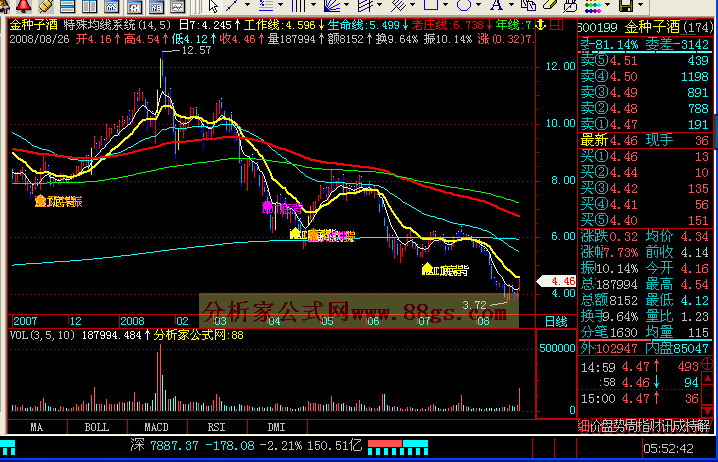Click the yellow fuse-shaped toolbar icon
This screenshot has width=718, height=462.
pyautogui.click(x=46, y=5)
